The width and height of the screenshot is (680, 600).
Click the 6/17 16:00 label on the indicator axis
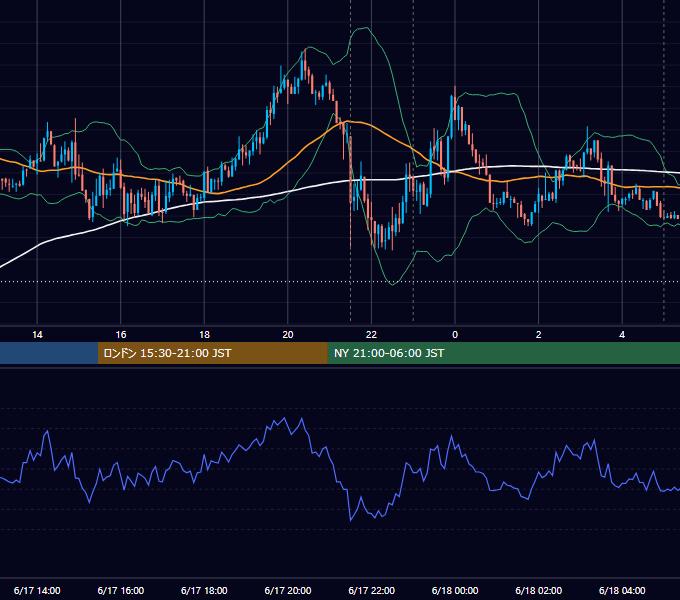pyautogui.click(x=121, y=590)
